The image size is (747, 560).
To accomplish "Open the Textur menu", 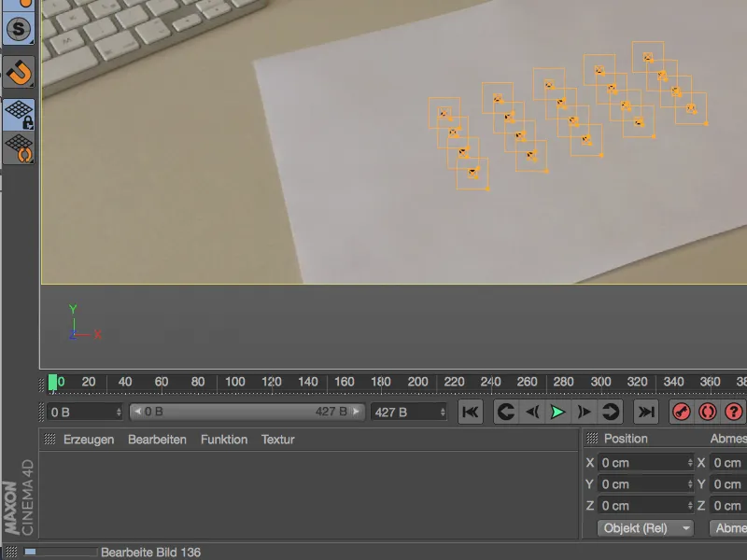I will [x=277, y=440].
